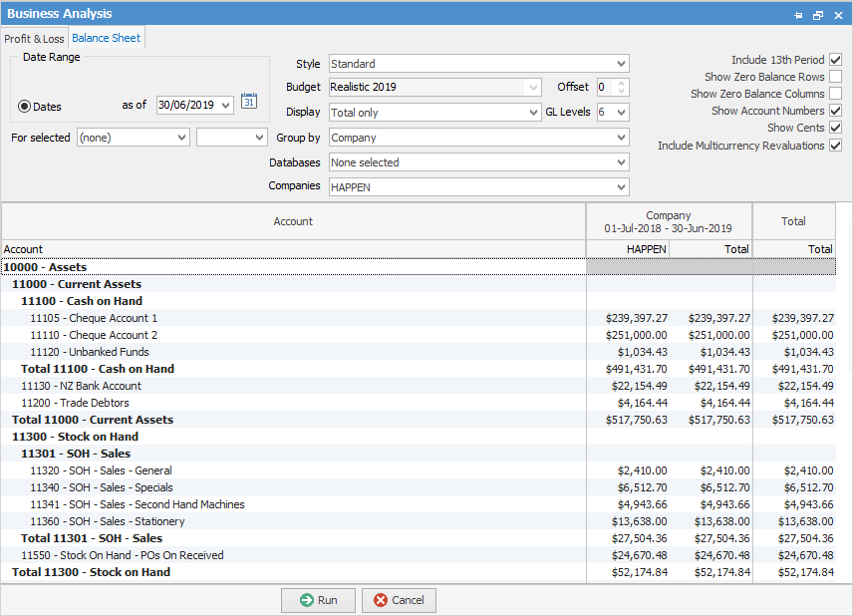853x616 pixels.
Task: Close the Business Analysis window
Action: click(x=838, y=15)
